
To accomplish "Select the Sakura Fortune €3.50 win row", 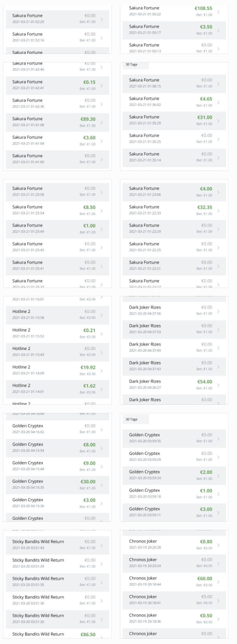I will [174, 30].
